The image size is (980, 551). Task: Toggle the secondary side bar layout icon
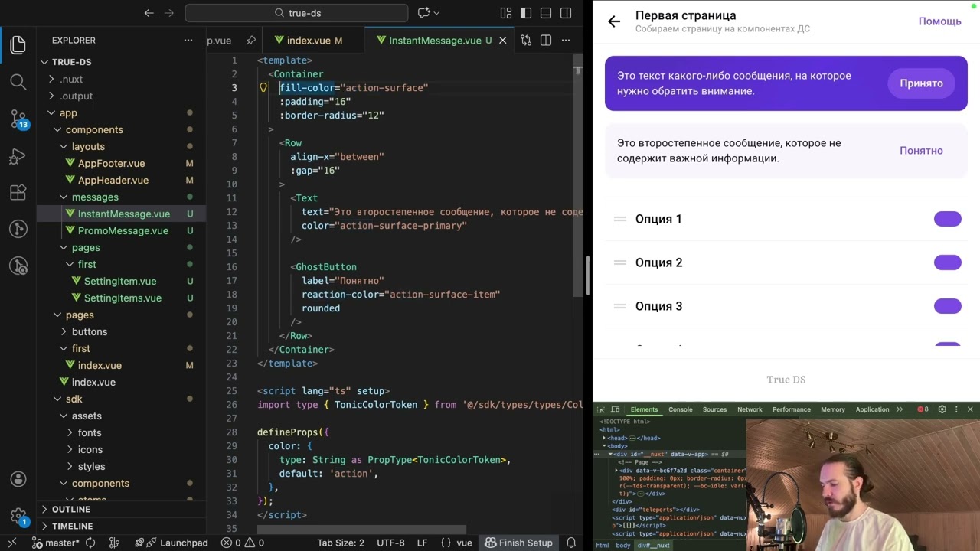(x=566, y=13)
